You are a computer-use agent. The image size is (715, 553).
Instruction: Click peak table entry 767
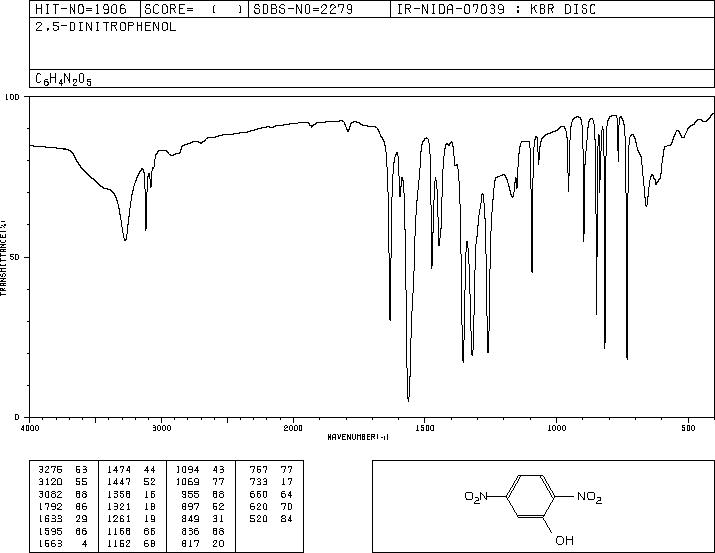[259, 470]
